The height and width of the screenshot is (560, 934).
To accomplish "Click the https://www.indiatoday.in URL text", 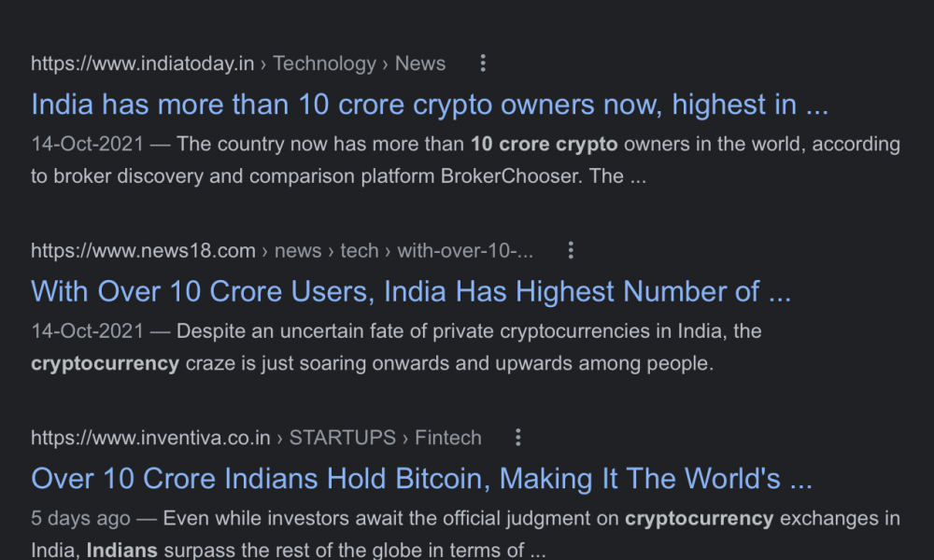I will tap(142, 63).
